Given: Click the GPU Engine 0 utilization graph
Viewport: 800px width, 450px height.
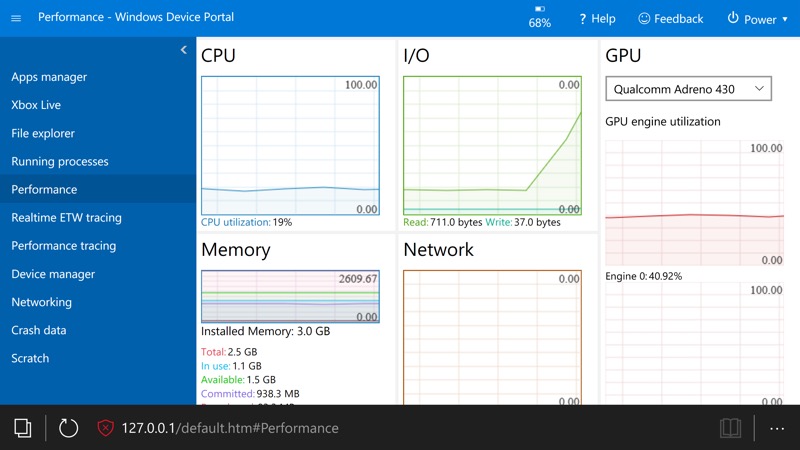Looking at the screenshot, I should [694, 203].
